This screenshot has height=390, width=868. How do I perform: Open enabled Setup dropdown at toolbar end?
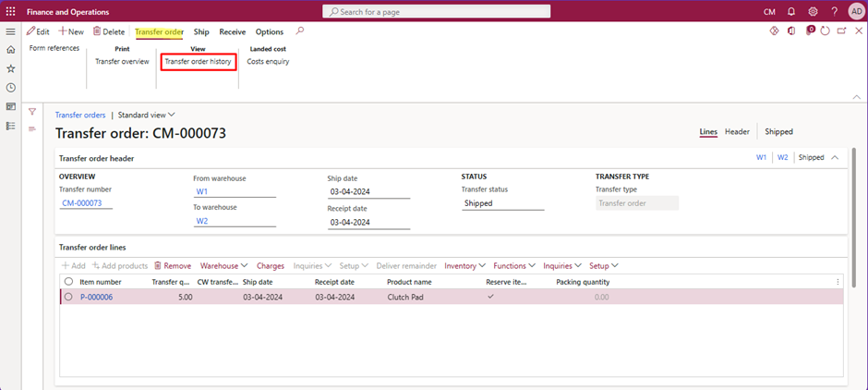coord(604,266)
